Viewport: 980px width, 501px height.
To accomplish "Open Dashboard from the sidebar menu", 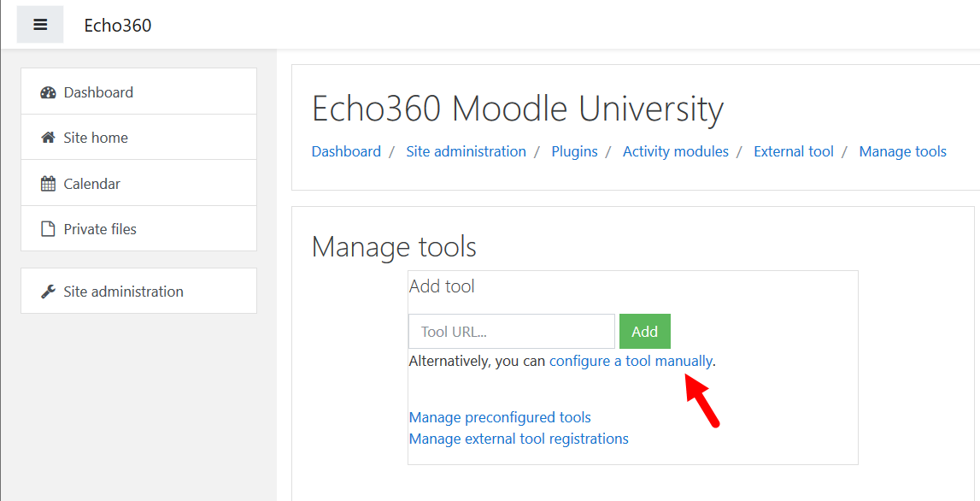I will tap(138, 91).
